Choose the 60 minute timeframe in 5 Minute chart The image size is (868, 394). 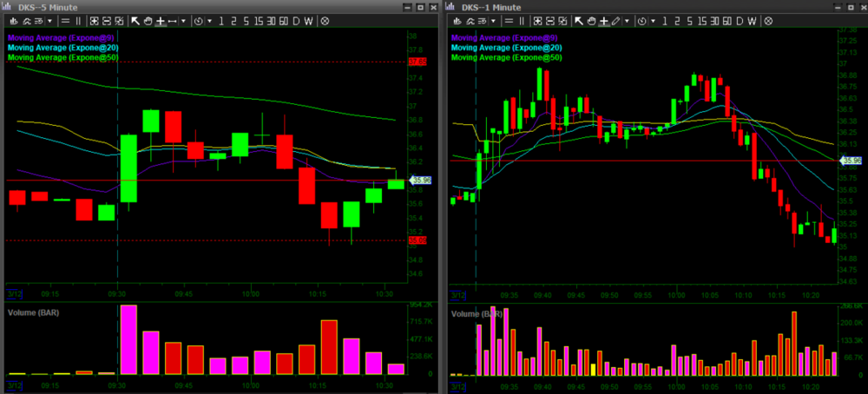[283, 20]
